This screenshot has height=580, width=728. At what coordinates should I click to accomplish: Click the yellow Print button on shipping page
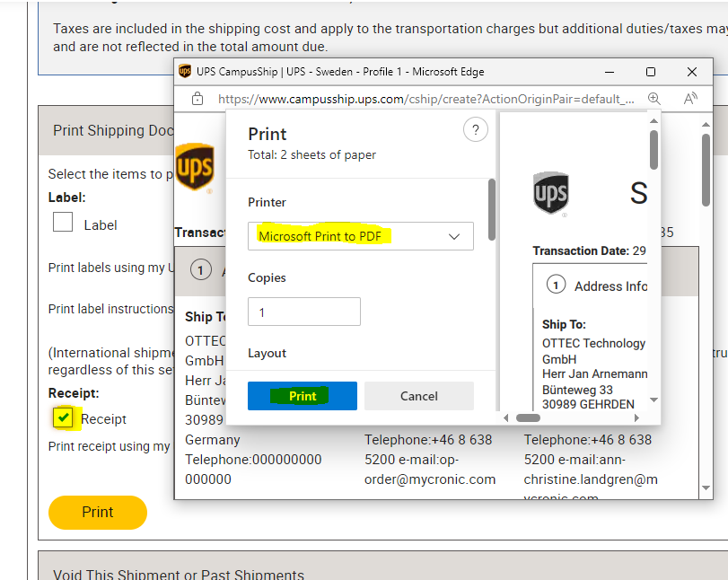98,512
